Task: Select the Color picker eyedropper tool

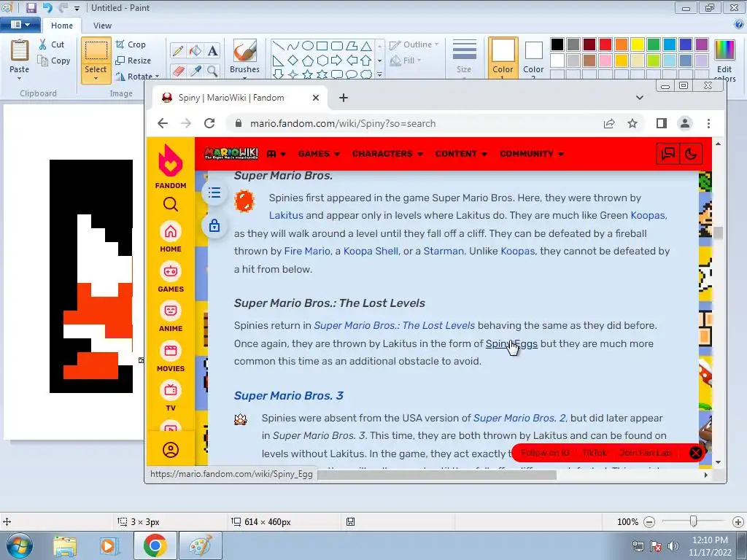Action: [x=196, y=71]
